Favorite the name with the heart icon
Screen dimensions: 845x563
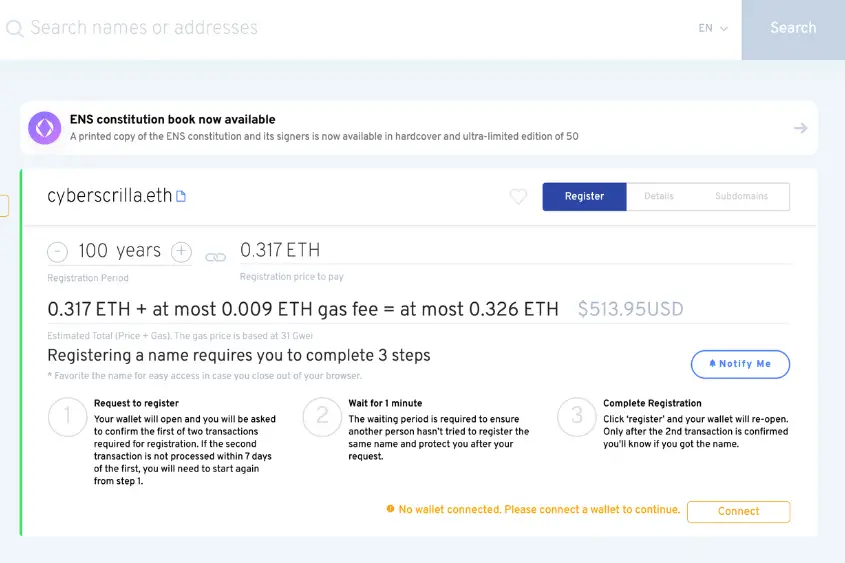[x=518, y=197]
